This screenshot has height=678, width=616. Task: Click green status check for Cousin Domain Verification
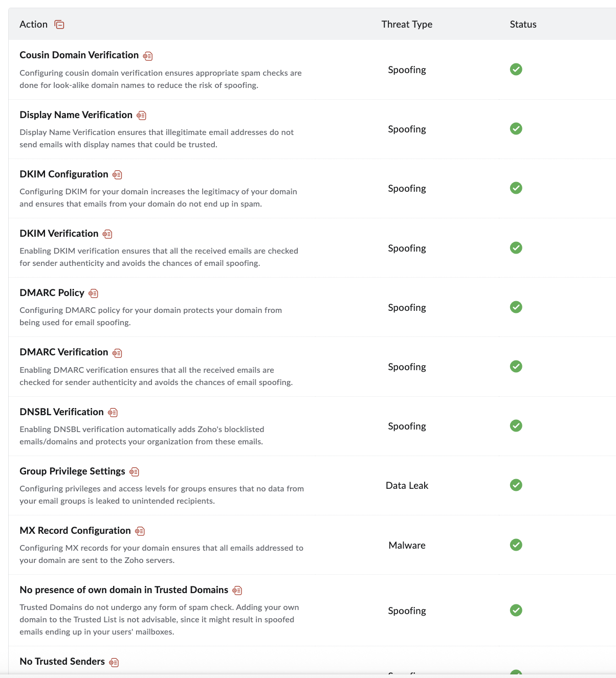pos(516,70)
